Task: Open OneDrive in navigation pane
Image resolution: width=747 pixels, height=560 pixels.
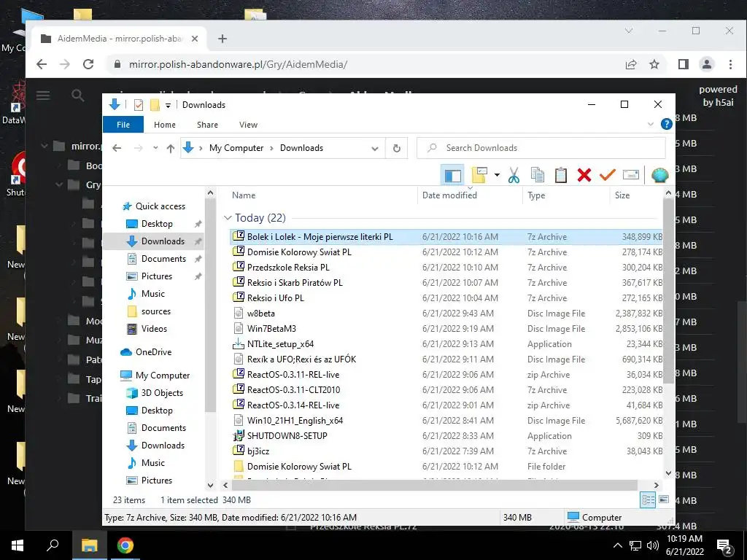Action: point(153,352)
